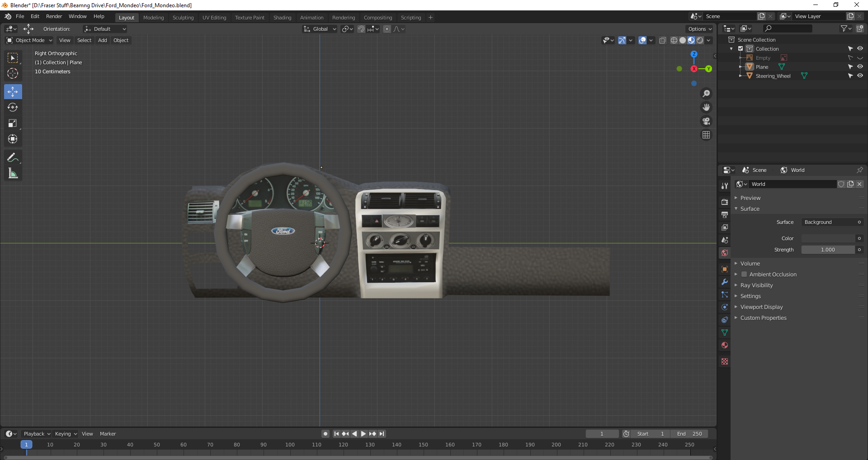Open the Render menu
This screenshot has height=460, width=868.
54,16
